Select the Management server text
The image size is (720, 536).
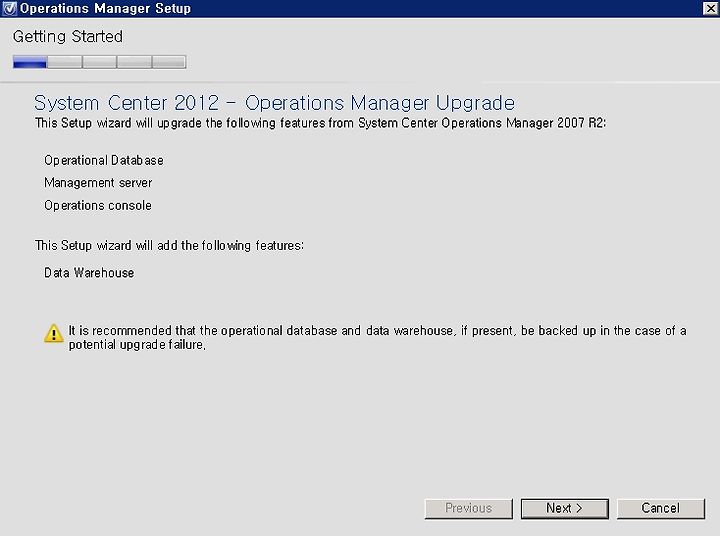click(98, 183)
